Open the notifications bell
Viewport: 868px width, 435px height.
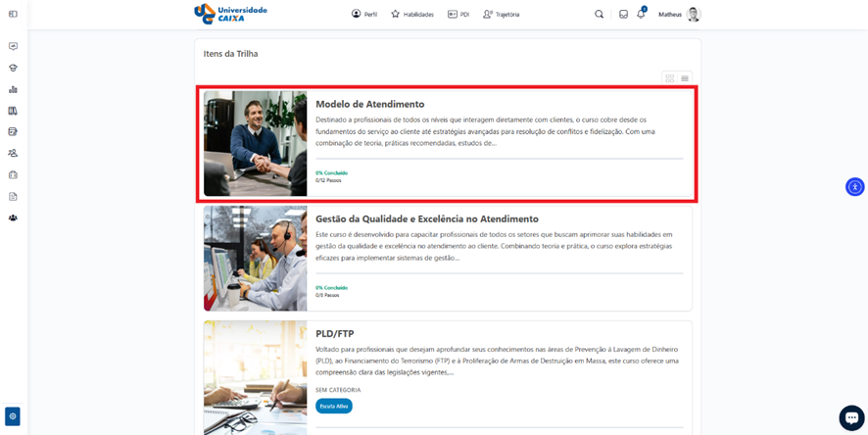(x=641, y=15)
